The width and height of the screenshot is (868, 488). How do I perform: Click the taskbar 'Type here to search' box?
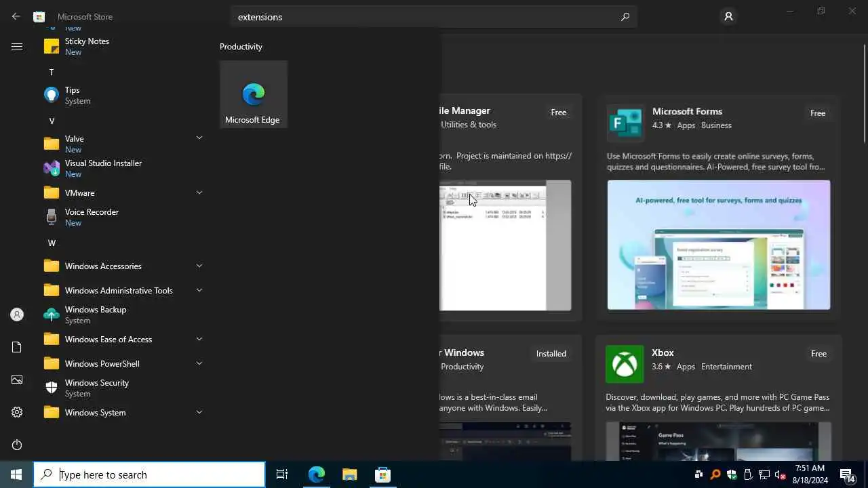(149, 474)
